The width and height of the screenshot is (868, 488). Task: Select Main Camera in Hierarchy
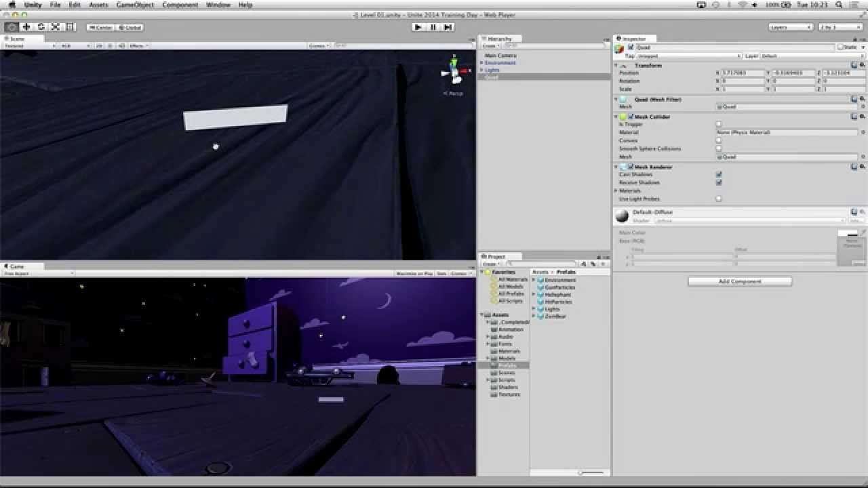click(x=500, y=56)
